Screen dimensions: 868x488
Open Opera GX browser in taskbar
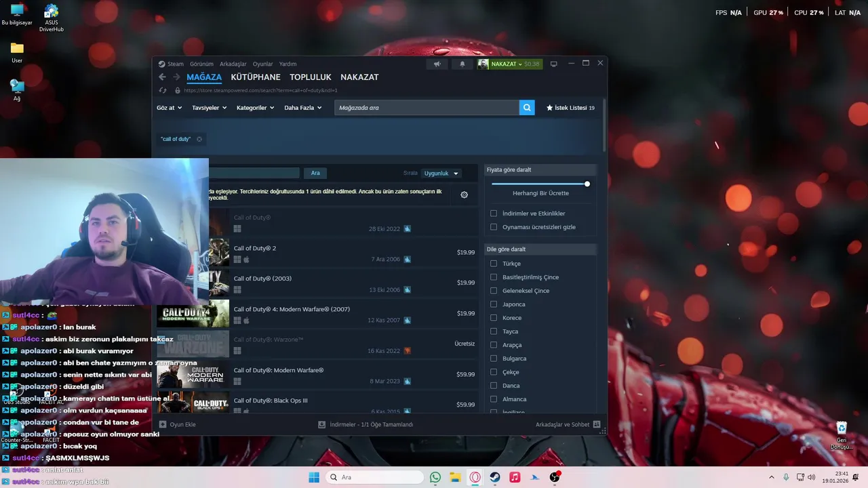pyautogui.click(x=475, y=477)
